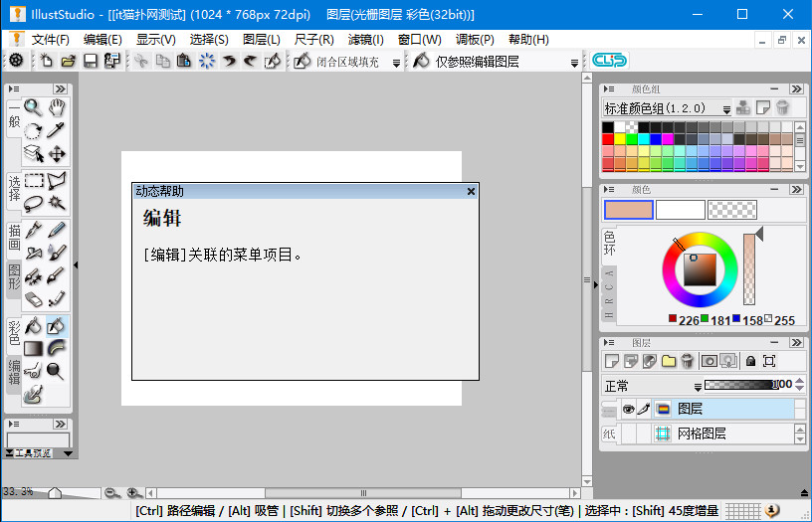Click the layer opacity slider bar
Image resolution: width=812 pixels, height=522 pixels.
[739, 385]
